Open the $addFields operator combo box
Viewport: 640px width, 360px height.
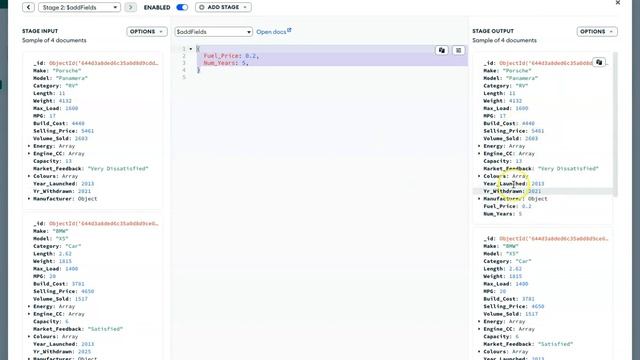coord(213,32)
